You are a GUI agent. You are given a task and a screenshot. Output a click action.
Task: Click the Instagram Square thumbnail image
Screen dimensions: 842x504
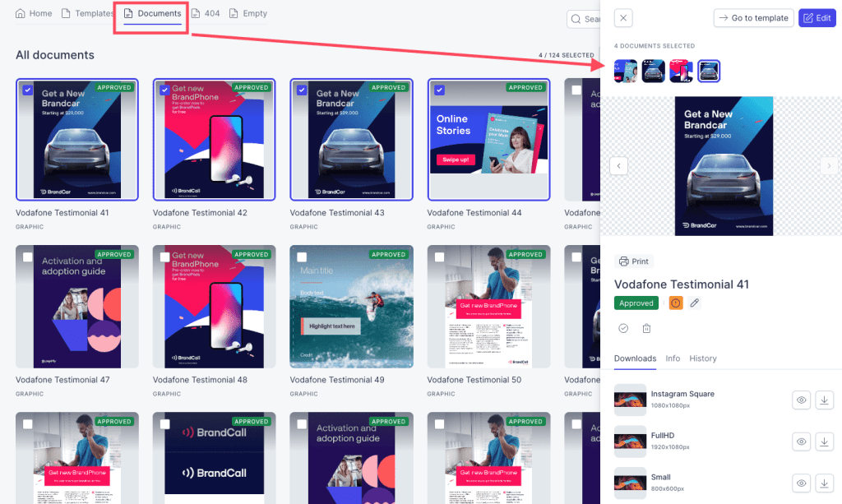[630, 400]
